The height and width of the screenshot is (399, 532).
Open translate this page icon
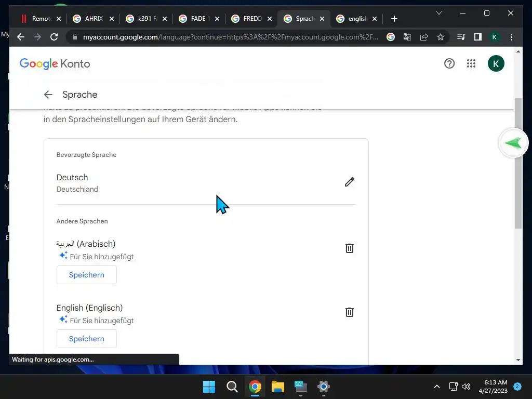pyautogui.click(x=407, y=37)
